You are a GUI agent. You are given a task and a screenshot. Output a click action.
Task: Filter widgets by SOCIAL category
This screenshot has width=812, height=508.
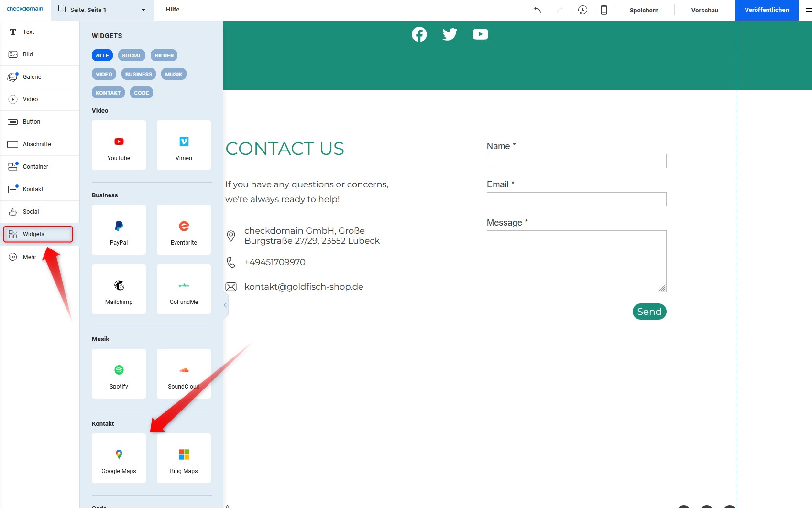pos(132,55)
